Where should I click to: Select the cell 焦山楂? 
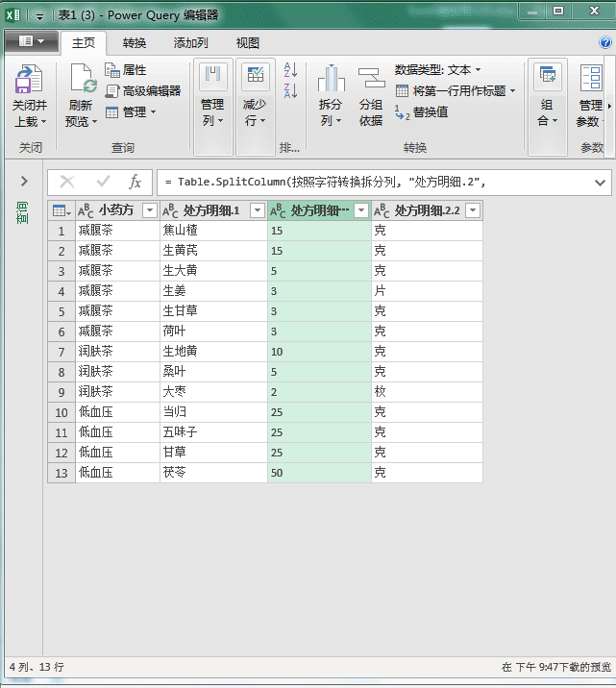pyautogui.click(x=213, y=231)
